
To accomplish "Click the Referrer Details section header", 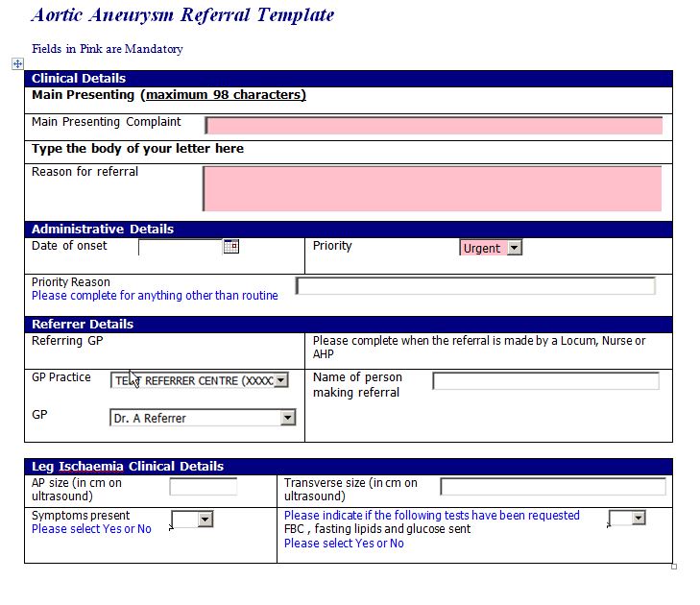I will [x=349, y=325].
